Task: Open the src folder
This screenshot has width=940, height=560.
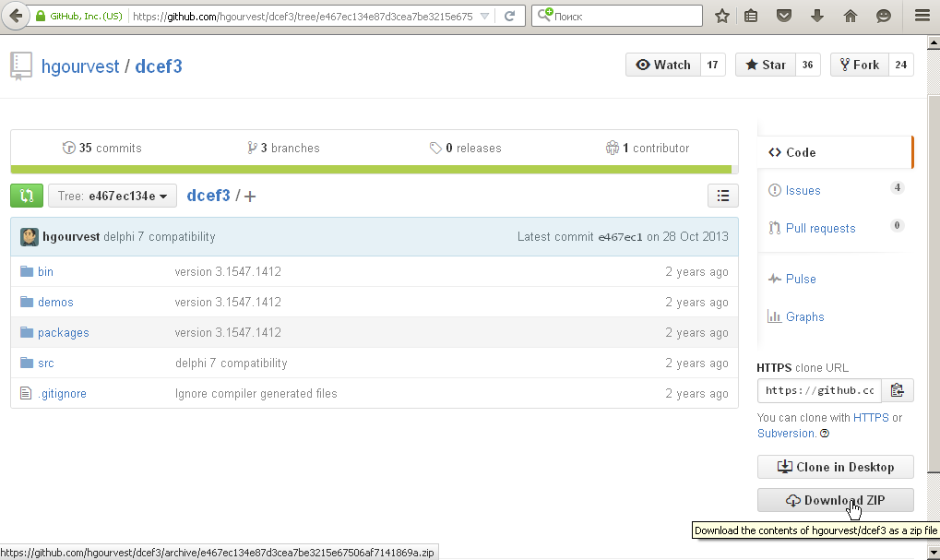Action: coord(46,363)
